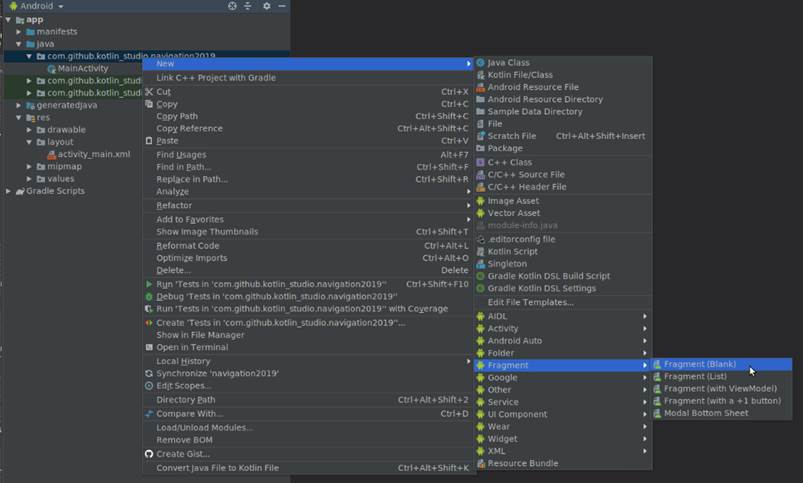Choose Fragment (with a +1 button)
Image resolution: width=803 pixels, height=483 pixels.
point(722,401)
